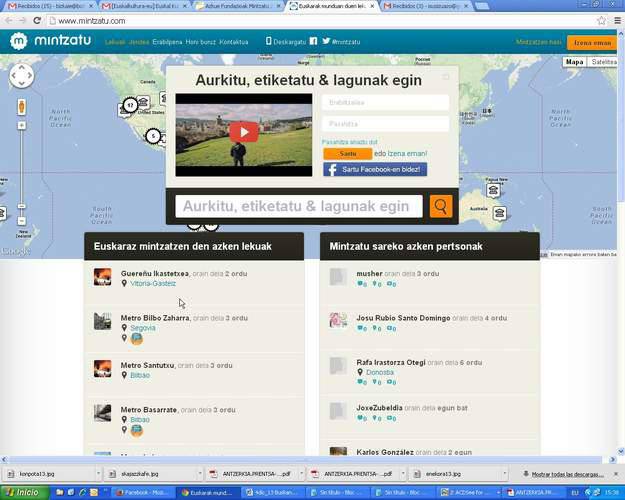Click the Mintzatzen hasi link

(x=538, y=42)
